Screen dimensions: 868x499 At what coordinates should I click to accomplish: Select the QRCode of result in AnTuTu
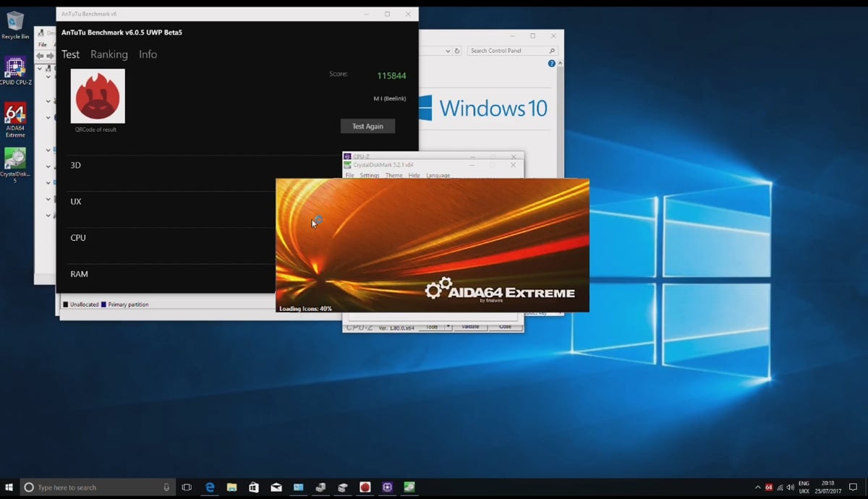97,95
